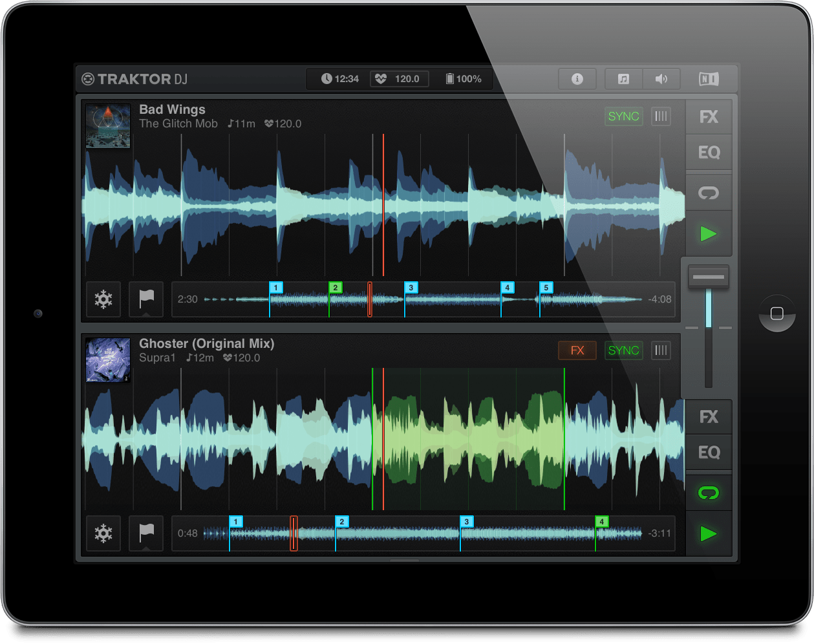The image size is (814, 644).
Task: Tap the battery 100% indicator
Action: click(x=464, y=79)
